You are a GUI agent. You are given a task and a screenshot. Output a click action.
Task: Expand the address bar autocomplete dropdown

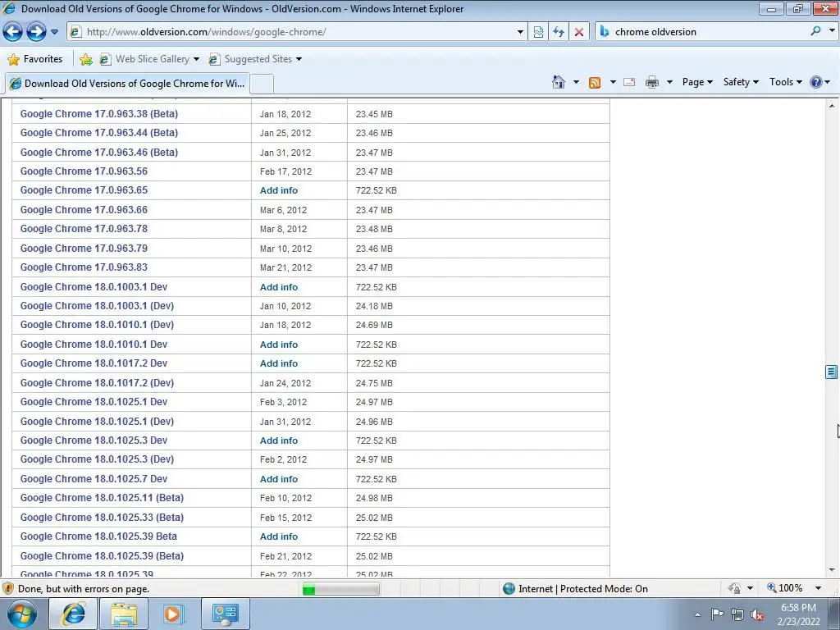(519, 32)
